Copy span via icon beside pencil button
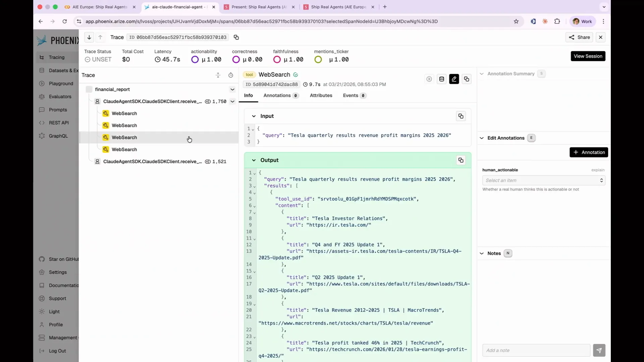 467,79
